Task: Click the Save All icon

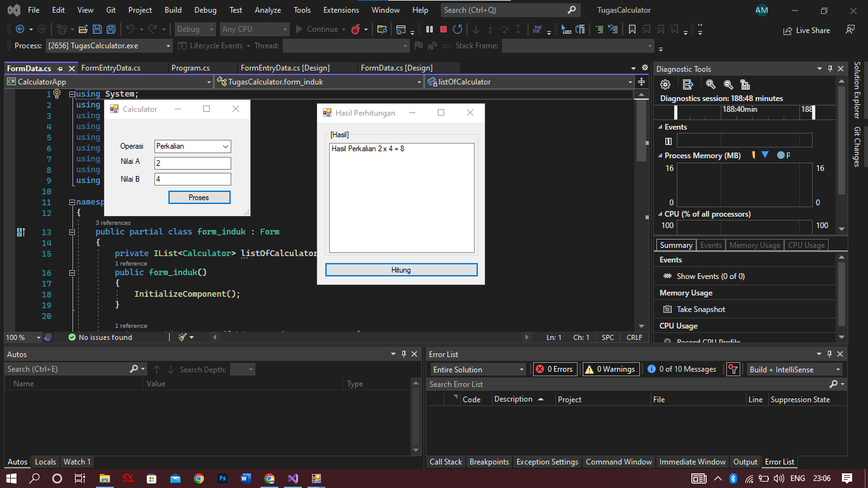Action: [111, 29]
